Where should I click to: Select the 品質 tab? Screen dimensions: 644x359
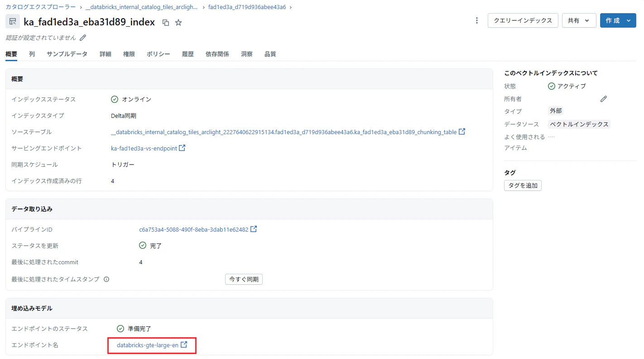coord(270,54)
